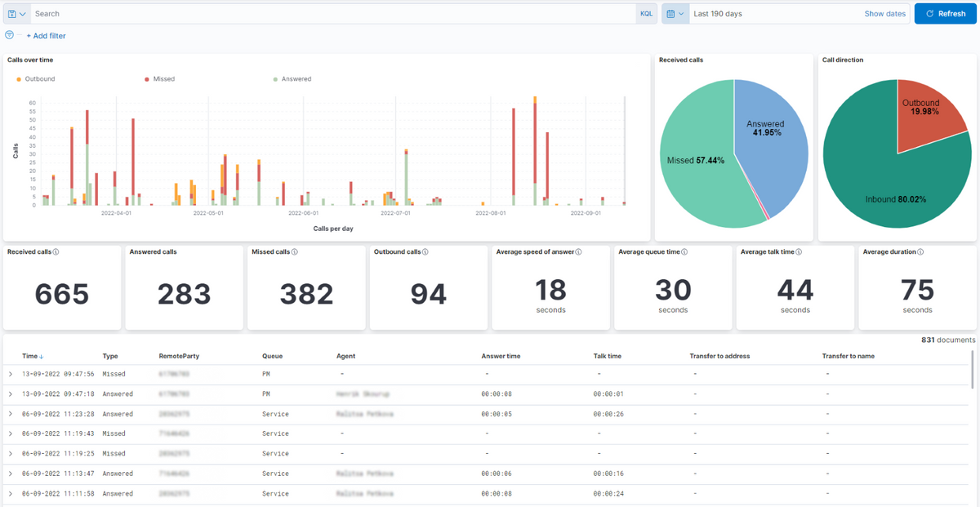Expand the first row dated 13-09-2022 09:47:56
Screen dimensions: 980x507
click(x=11, y=374)
